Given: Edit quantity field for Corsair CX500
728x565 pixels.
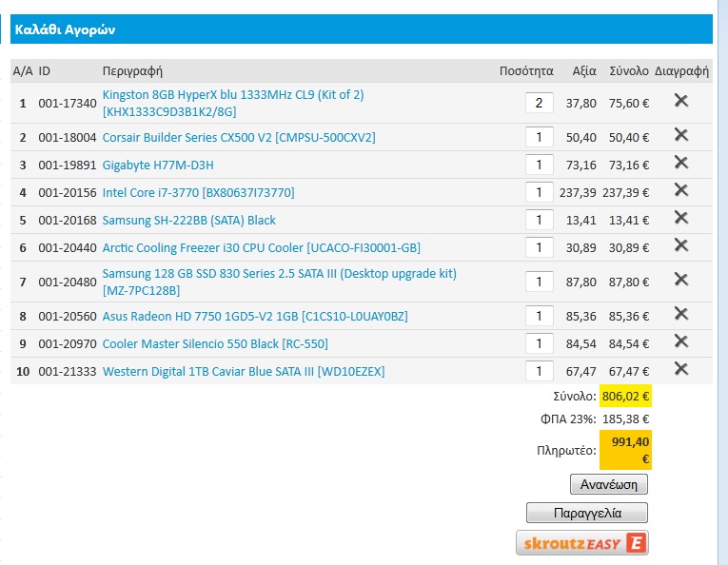Looking at the screenshot, I should click(x=539, y=137).
